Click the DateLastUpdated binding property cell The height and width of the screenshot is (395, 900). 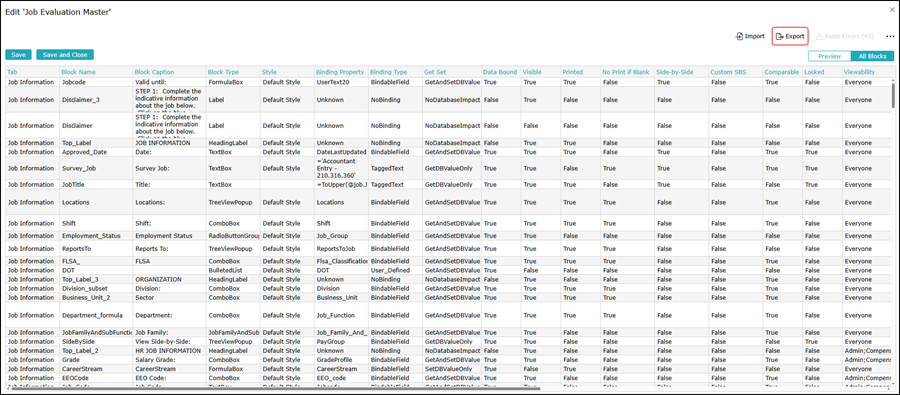[341, 152]
